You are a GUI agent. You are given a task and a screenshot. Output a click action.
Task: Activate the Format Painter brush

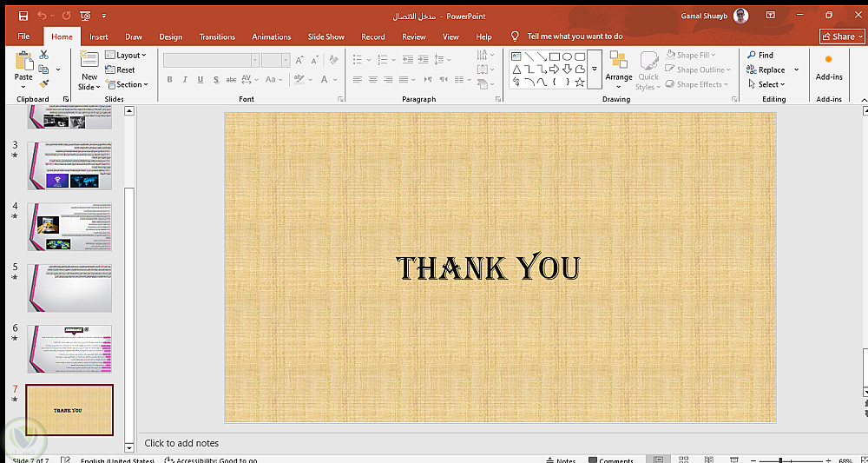[x=43, y=83]
